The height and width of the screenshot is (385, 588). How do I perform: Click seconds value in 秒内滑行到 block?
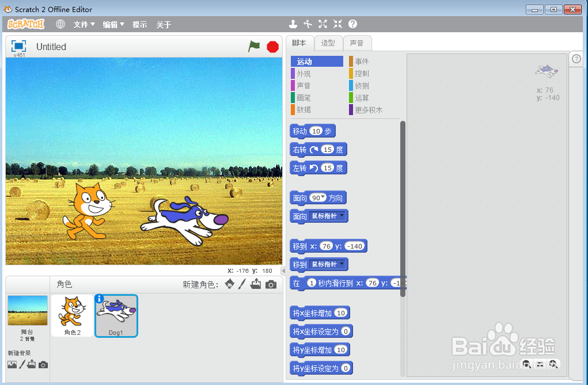click(311, 283)
